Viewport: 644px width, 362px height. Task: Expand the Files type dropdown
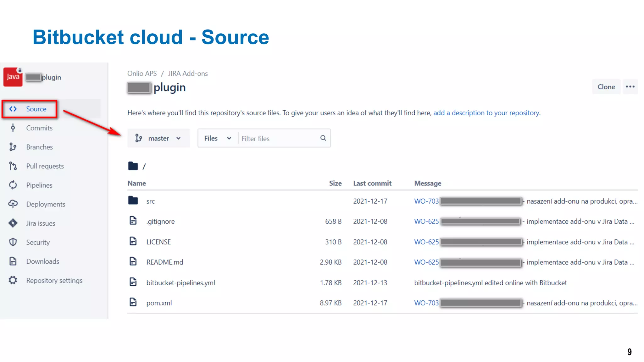(x=218, y=138)
